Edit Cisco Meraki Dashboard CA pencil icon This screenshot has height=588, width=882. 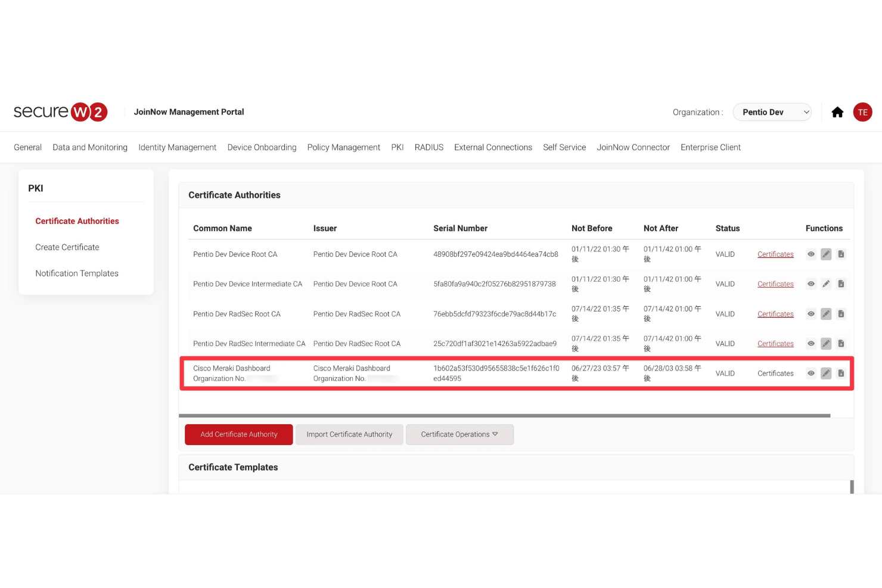tap(826, 374)
